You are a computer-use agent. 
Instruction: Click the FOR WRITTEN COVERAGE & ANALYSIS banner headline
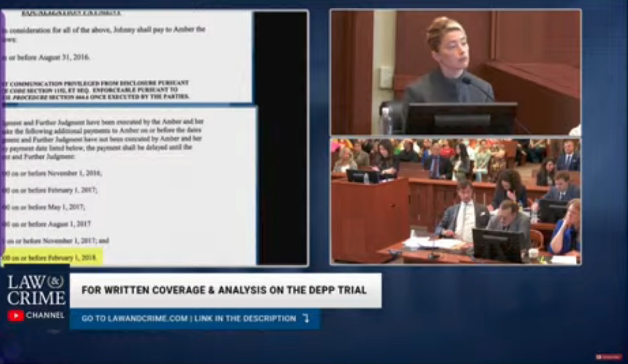pos(224,290)
